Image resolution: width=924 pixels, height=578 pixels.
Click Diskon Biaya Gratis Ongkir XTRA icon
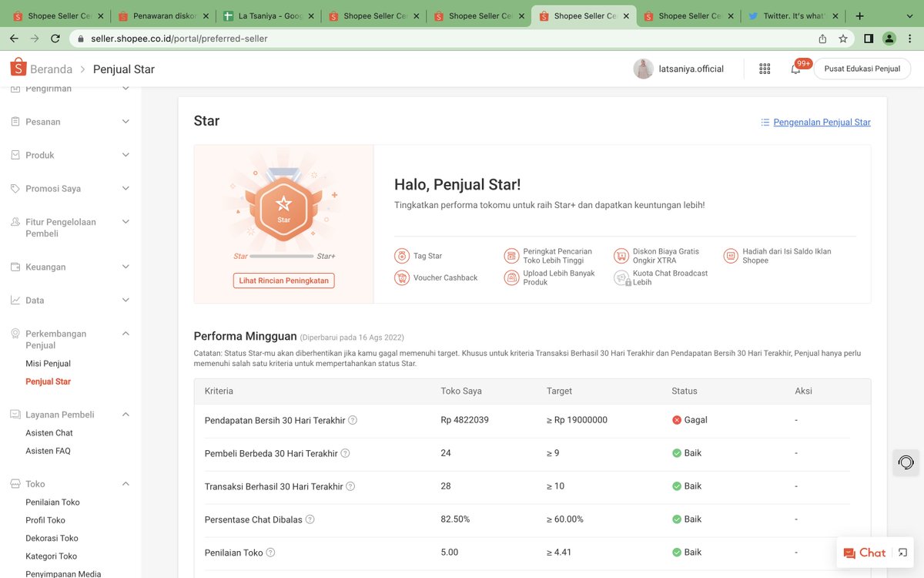pyautogui.click(x=621, y=256)
